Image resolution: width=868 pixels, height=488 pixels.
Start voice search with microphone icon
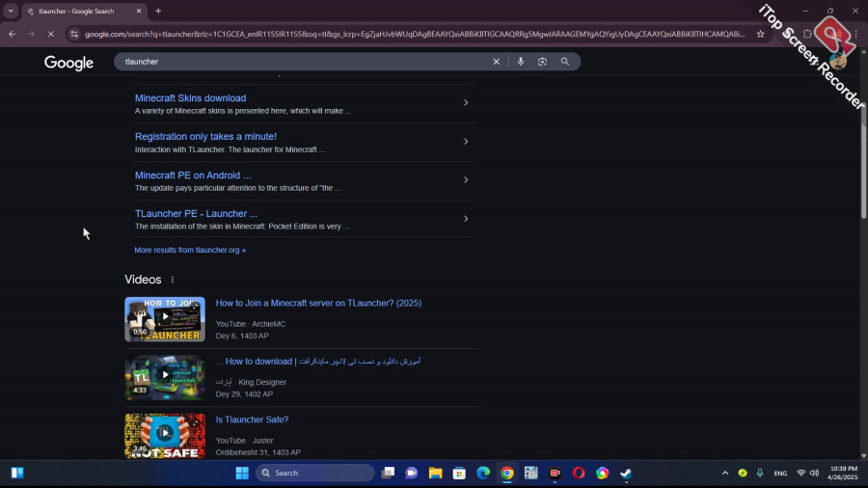(521, 62)
